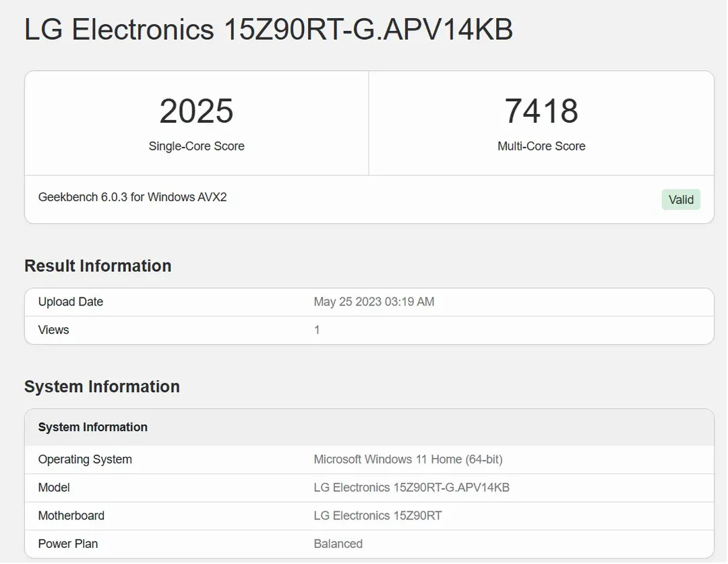The image size is (728, 564).
Task: Click the LG Electronics 15Z90RT-G.APV14KB page title
Action: (x=268, y=30)
